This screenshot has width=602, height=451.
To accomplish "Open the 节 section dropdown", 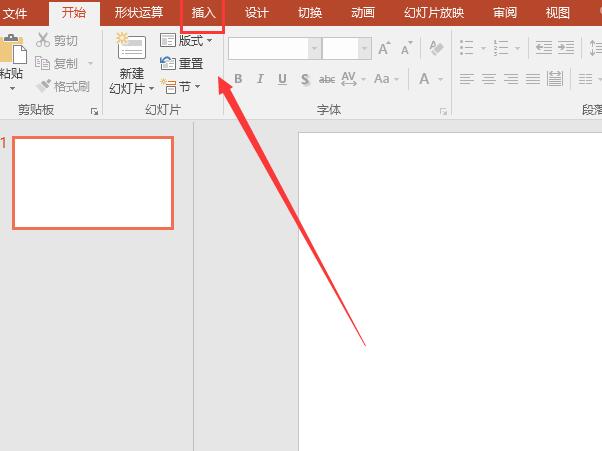I will tap(180, 87).
